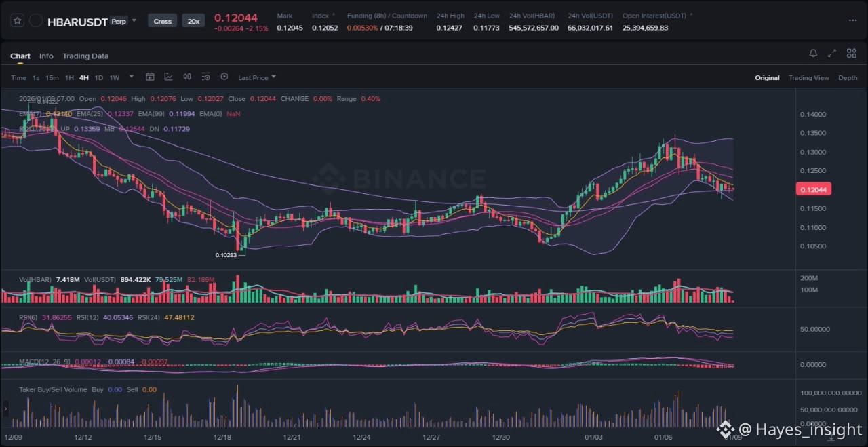Select the 1H chart interval
This screenshot has height=447, width=868.
[x=69, y=77]
